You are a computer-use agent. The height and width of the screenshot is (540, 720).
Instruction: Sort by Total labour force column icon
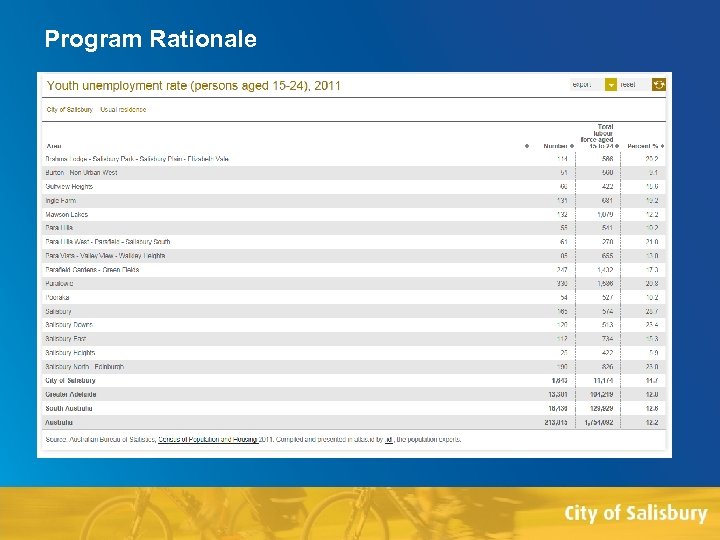(618, 146)
